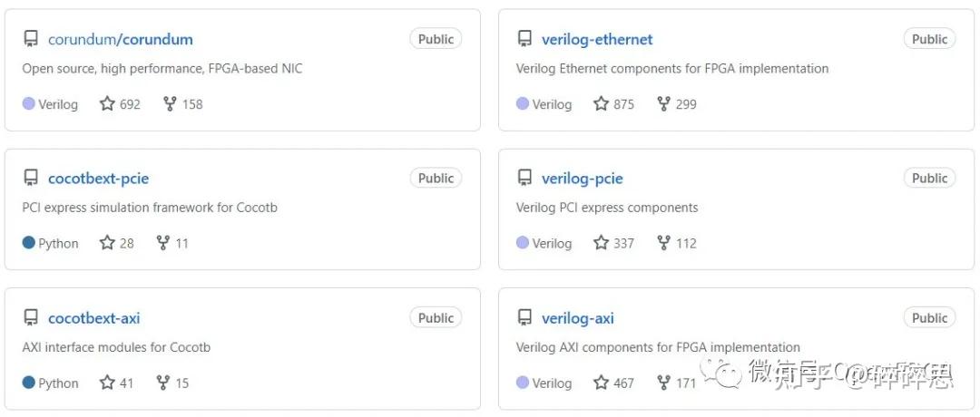Open the verilog-axi repository link
This screenshot has height=417, width=980.
(577, 318)
